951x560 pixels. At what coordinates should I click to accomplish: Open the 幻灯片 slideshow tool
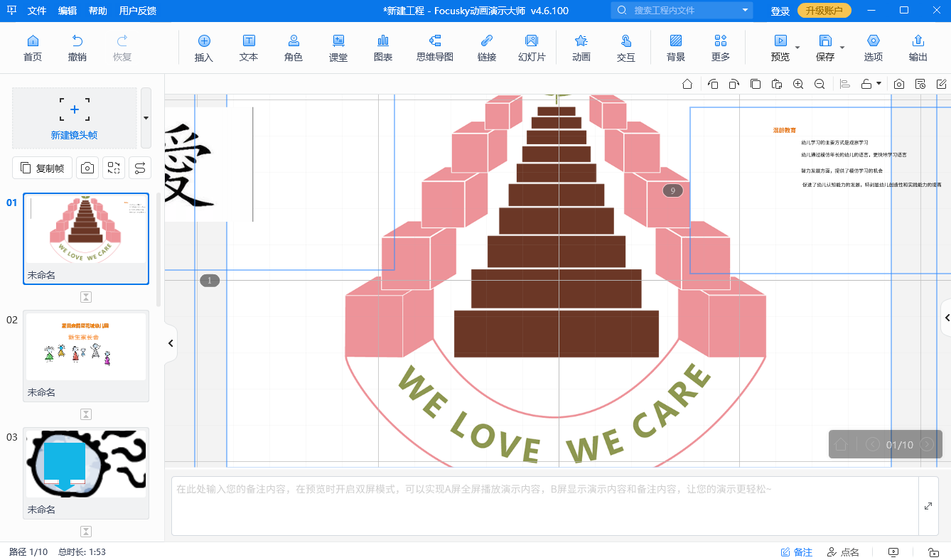[532, 48]
